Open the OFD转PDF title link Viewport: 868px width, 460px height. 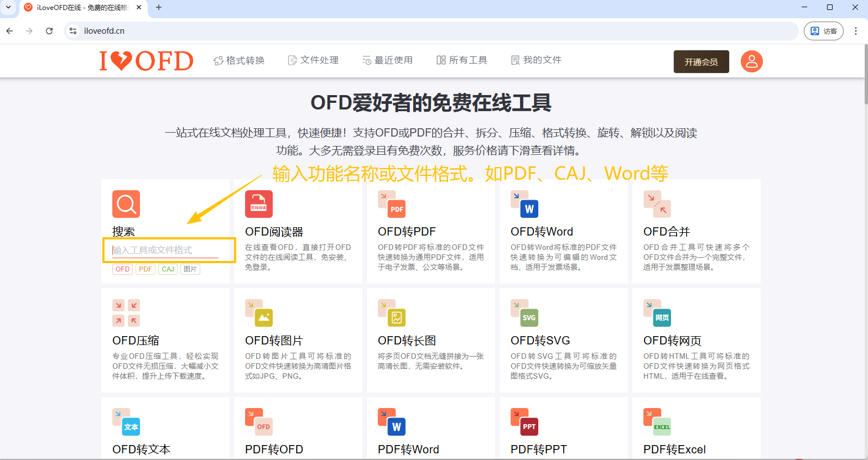407,232
